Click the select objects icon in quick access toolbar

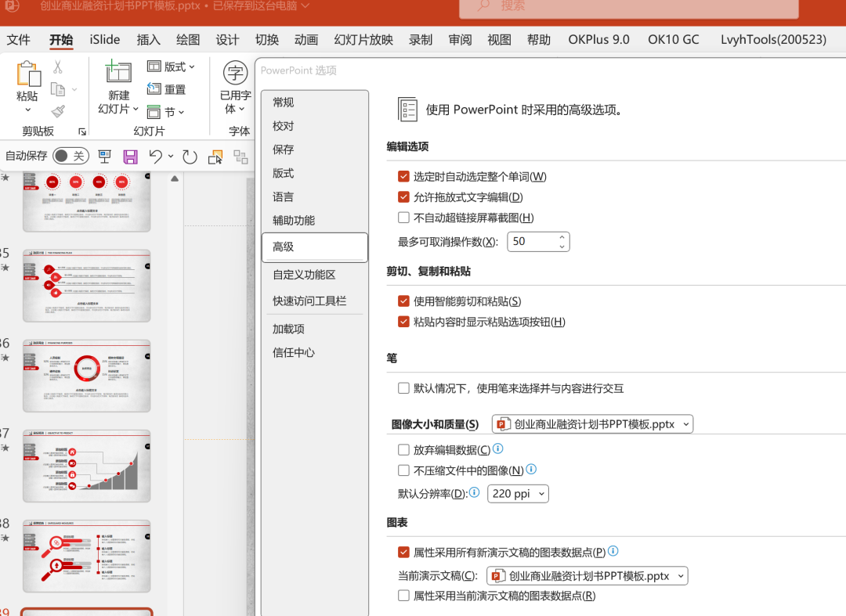215,157
